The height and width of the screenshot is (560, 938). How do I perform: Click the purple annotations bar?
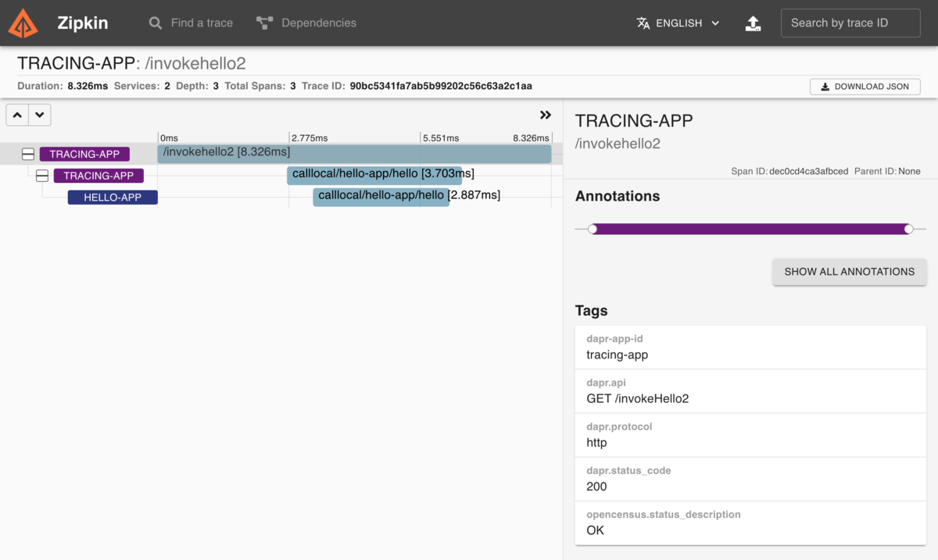(x=750, y=229)
